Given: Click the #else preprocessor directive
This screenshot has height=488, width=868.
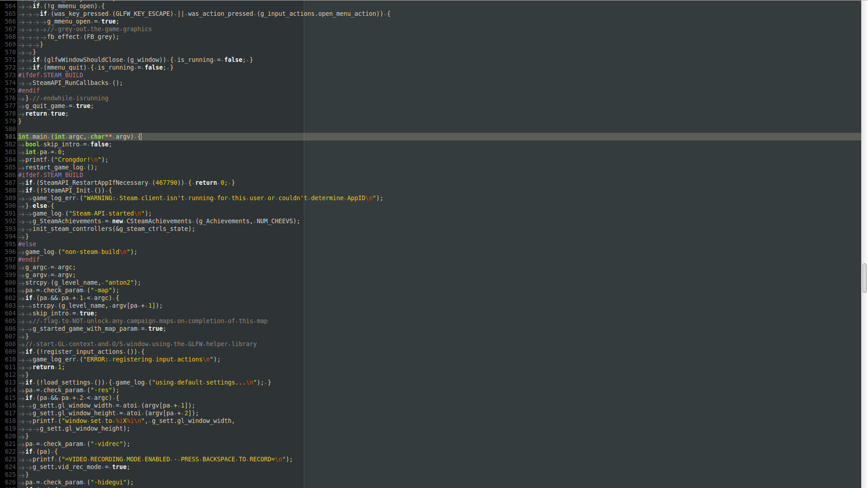Looking at the screenshot, I should click(x=27, y=244).
